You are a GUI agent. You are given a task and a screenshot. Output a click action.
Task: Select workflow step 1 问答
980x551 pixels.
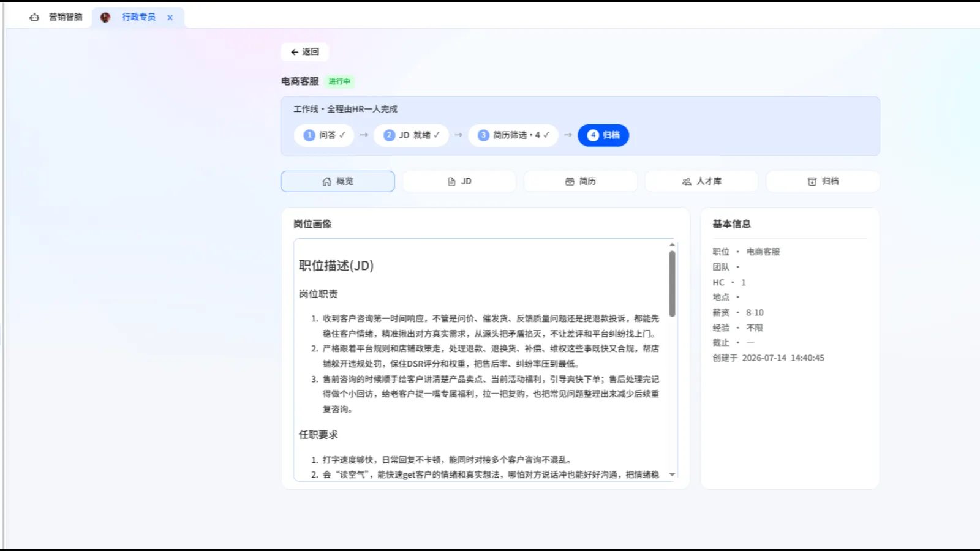[324, 135]
